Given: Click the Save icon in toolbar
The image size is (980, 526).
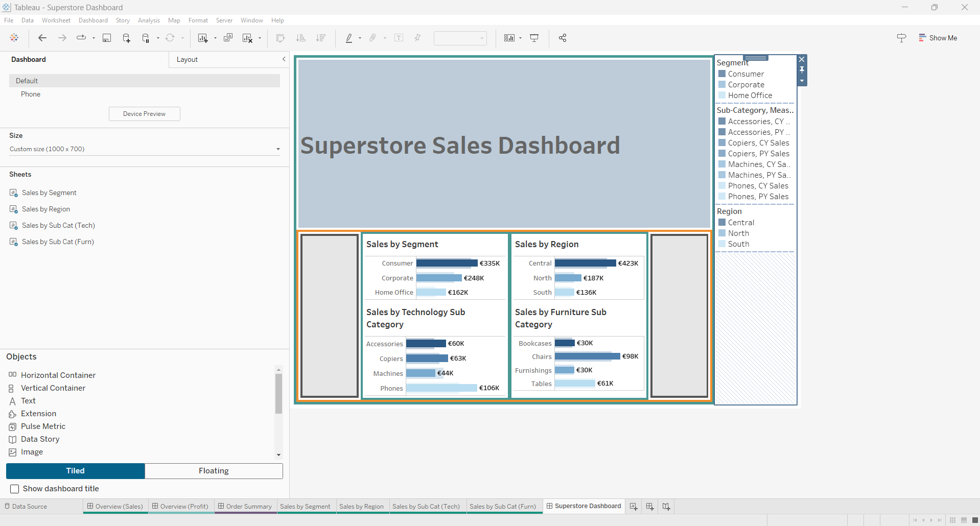Looking at the screenshot, I should tap(107, 38).
